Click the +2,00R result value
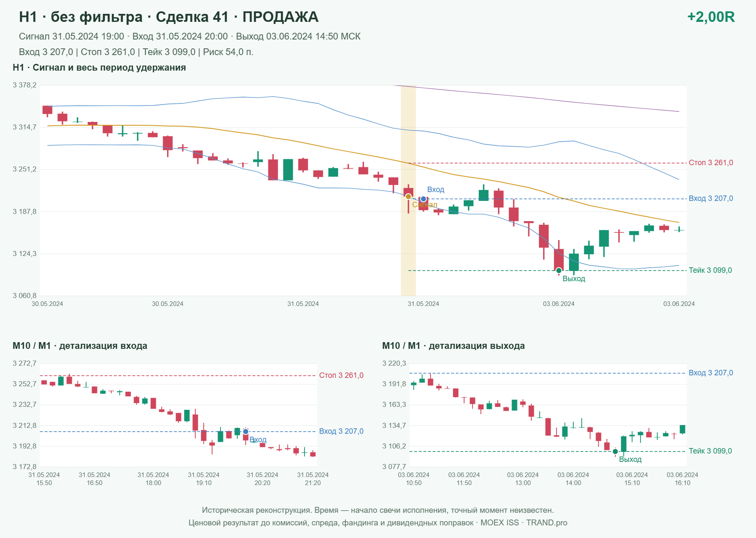Image resolution: width=756 pixels, height=538 pixels. click(x=711, y=17)
